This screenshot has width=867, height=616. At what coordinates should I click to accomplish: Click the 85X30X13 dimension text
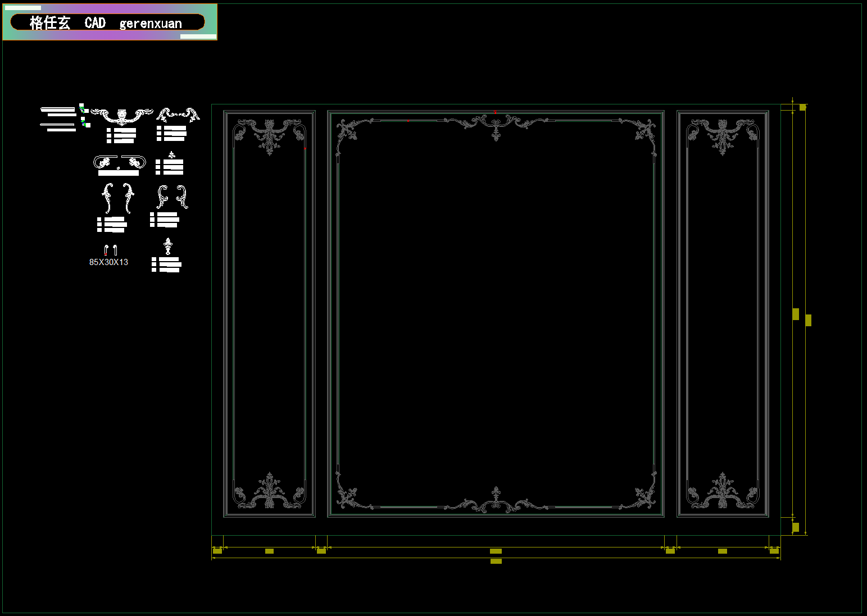pos(108,262)
